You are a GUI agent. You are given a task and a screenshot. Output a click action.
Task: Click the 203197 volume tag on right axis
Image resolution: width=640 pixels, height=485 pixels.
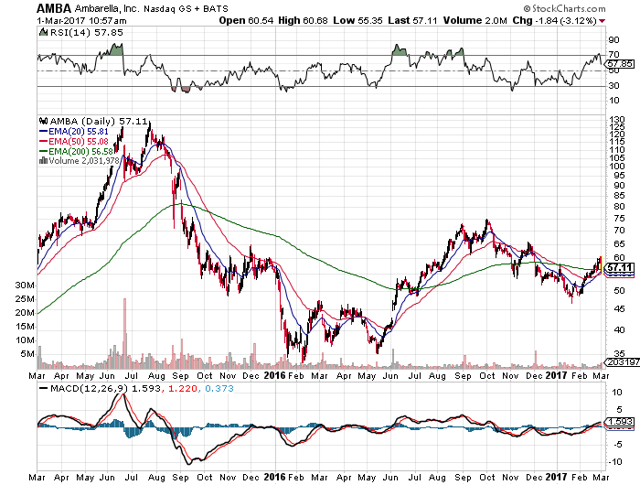(623, 362)
